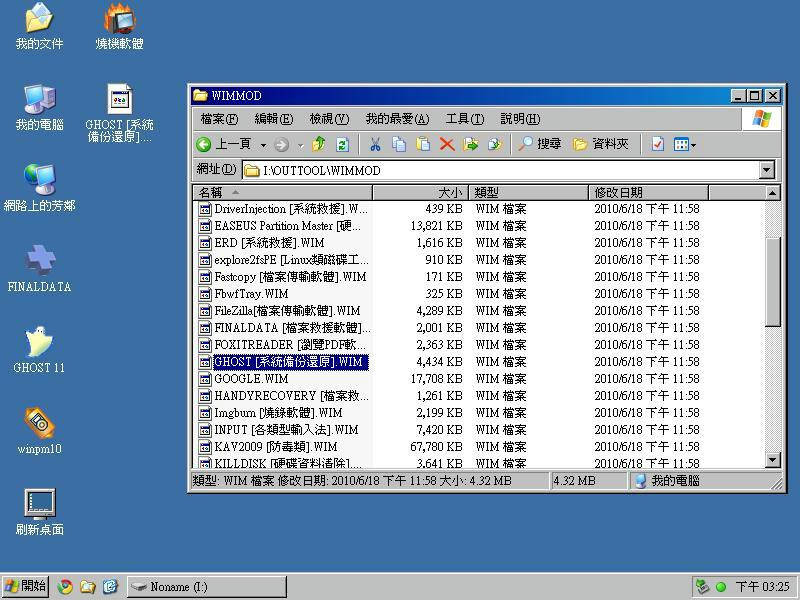Sort files by the 修改日期 column header

tap(648, 192)
